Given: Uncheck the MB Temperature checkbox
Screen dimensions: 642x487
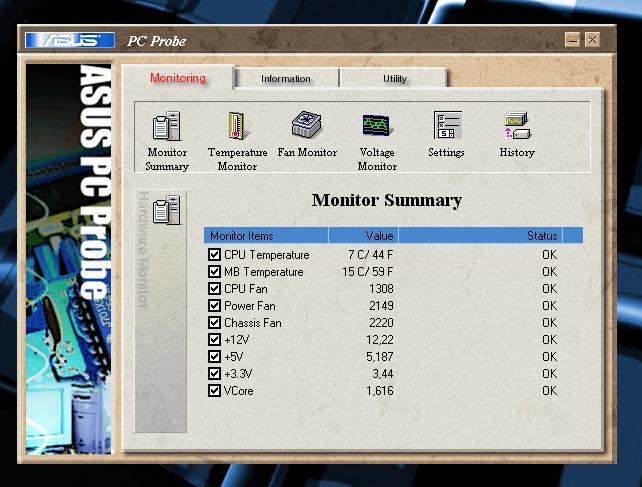Looking at the screenshot, I should coord(214,272).
